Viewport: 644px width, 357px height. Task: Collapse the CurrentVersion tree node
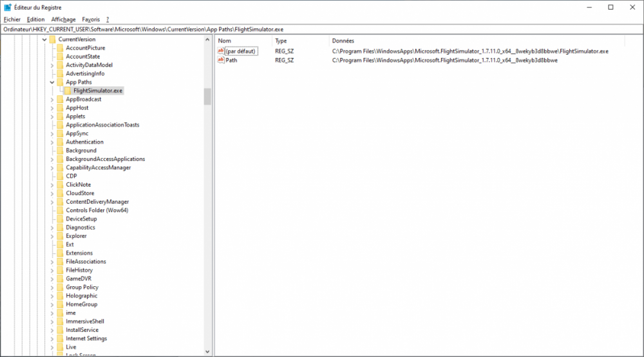pyautogui.click(x=44, y=39)
